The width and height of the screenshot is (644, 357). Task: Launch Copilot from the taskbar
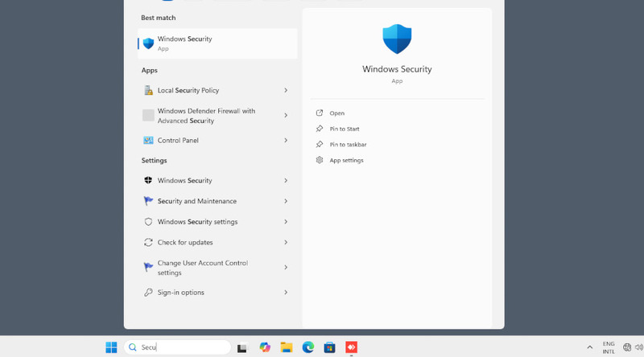(265, 347)
